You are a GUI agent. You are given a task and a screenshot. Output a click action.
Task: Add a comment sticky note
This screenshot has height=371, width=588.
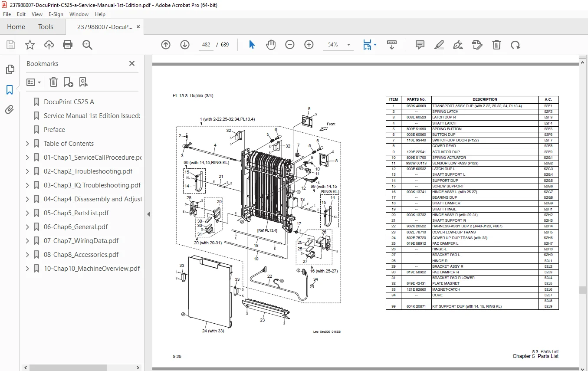(420, 45)
